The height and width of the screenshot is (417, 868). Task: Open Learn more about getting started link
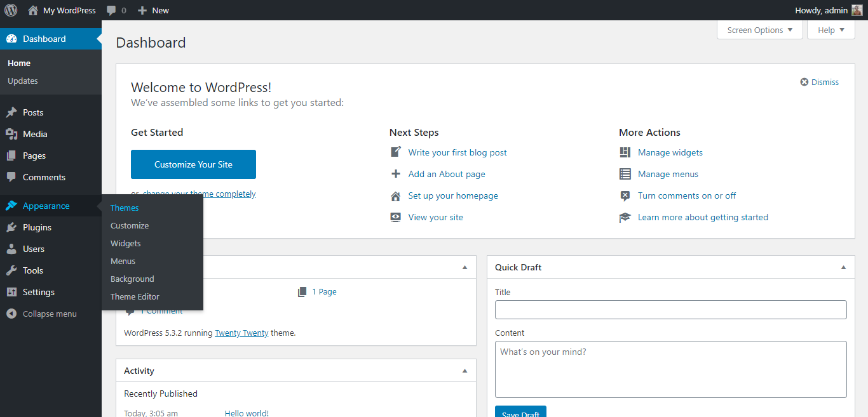703,217
